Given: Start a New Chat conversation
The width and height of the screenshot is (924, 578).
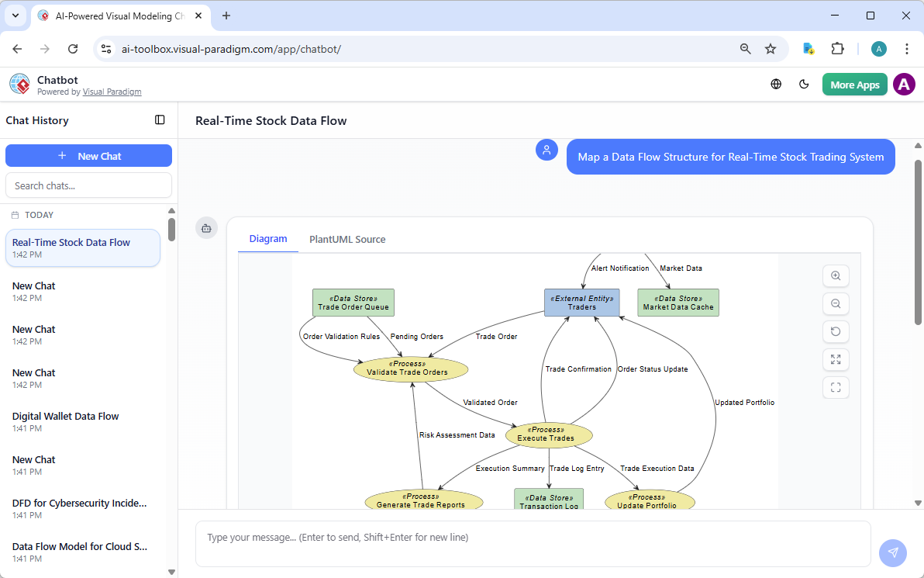Looking at the screenshot, I should 88,155.
